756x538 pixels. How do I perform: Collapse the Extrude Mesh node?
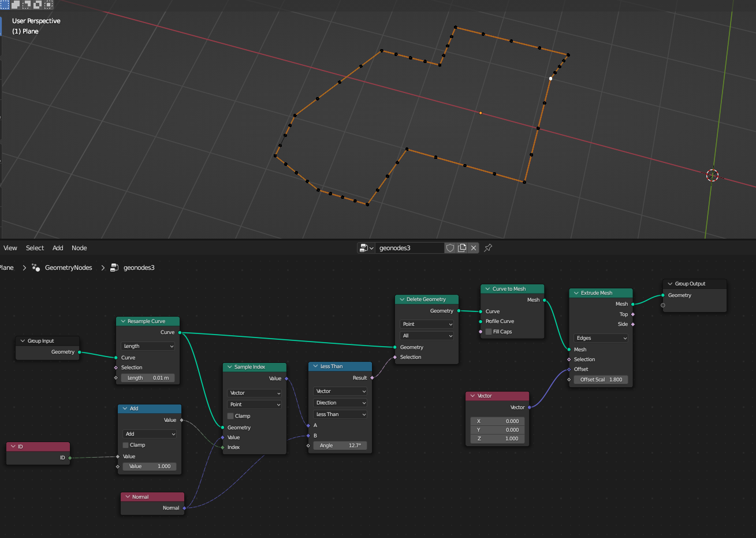[x=576, y=293]
